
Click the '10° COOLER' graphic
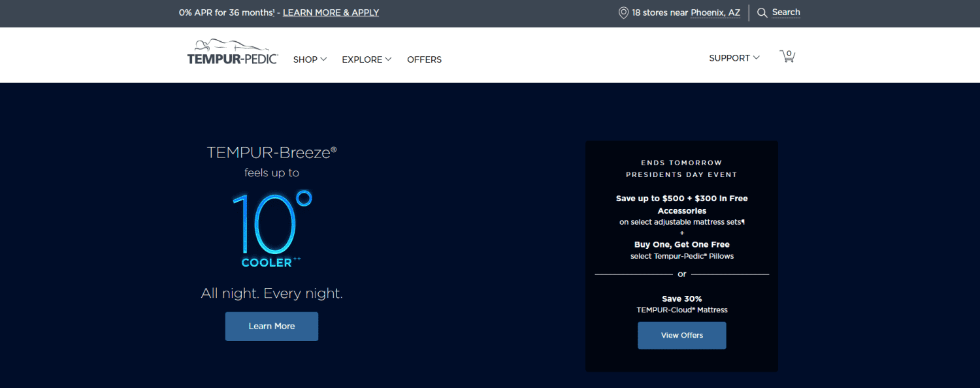click(272, 230)
